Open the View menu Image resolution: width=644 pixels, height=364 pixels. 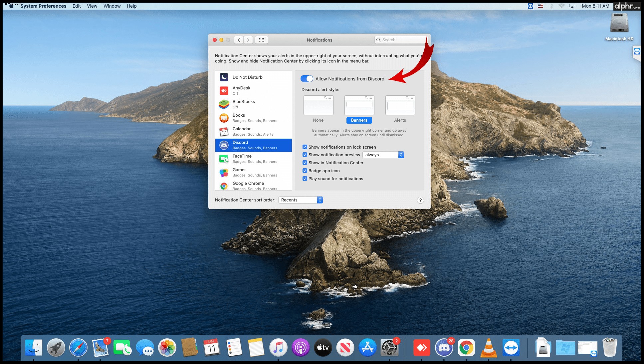pyautogui.click(x=92, y=6)
